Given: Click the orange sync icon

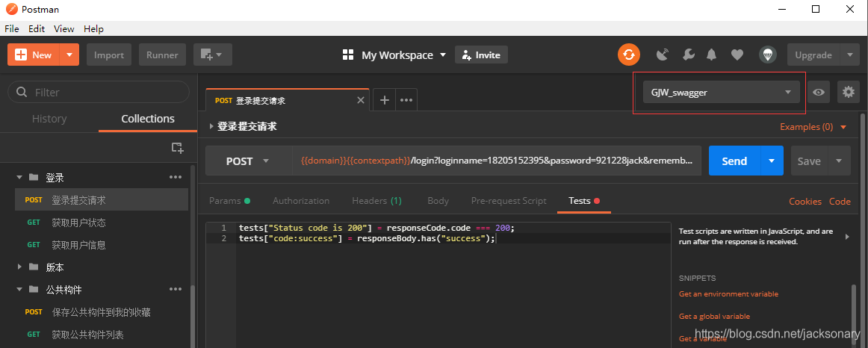Looking at the screenshot, I should tap(628, 55).
